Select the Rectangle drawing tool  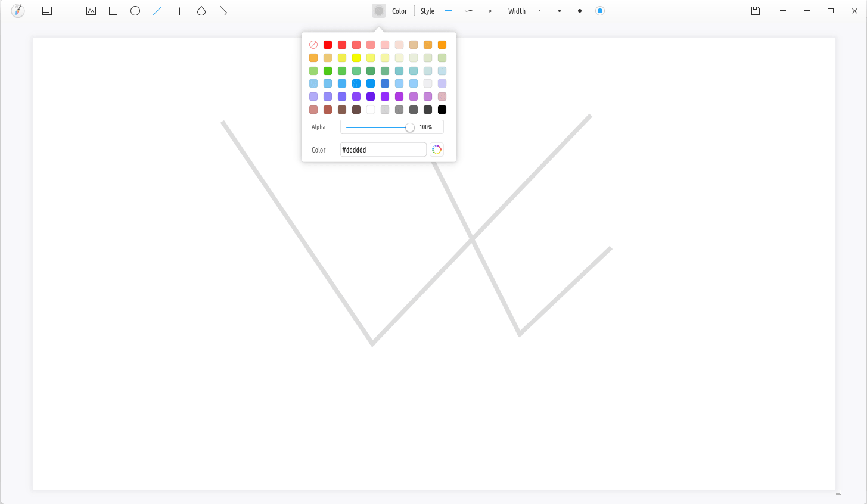click(x=113, y=11)
